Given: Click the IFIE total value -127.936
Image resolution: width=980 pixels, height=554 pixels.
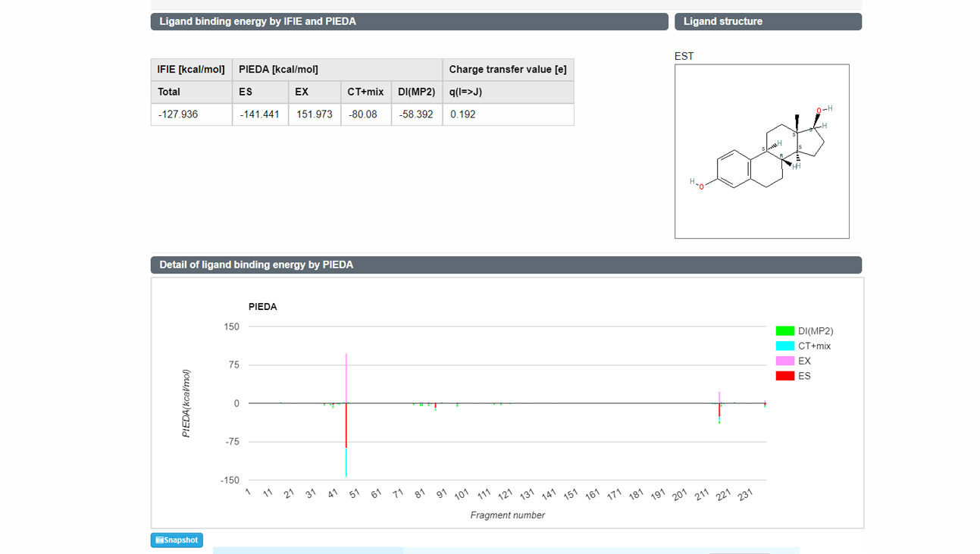Looking at the screenshot, I should point(192,114).
